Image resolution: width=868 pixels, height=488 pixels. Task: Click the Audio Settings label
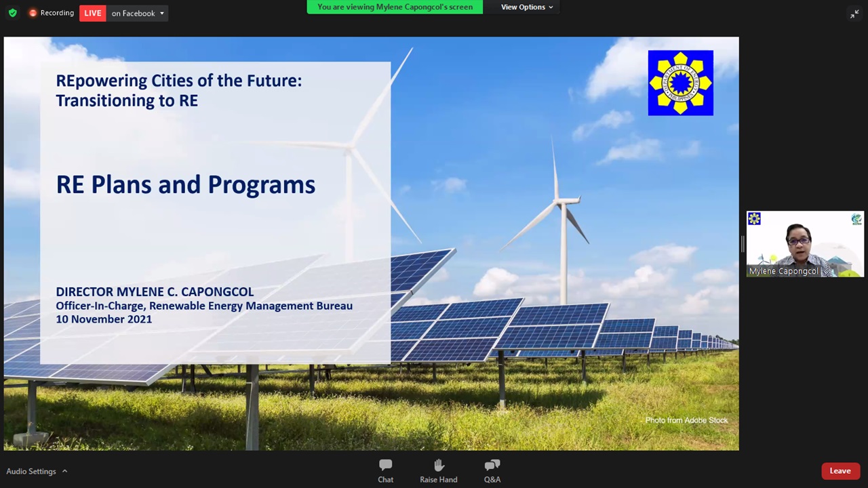31,471
